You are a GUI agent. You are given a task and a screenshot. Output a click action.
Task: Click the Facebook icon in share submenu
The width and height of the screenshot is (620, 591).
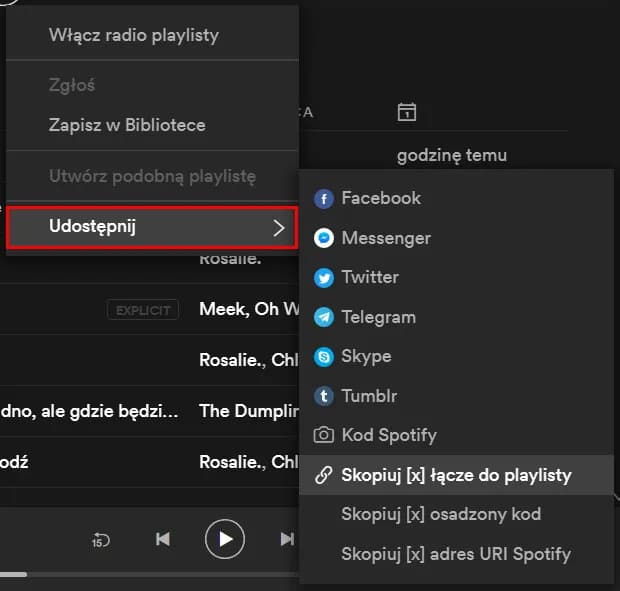[323, 199]
